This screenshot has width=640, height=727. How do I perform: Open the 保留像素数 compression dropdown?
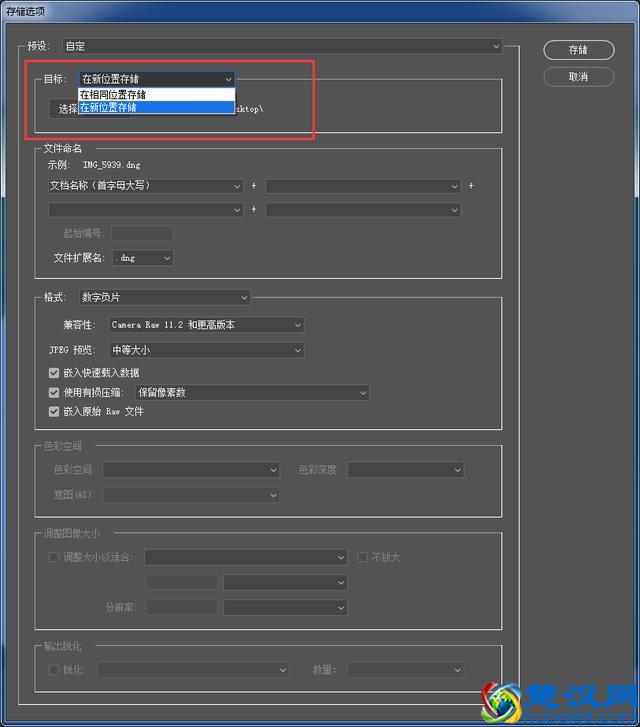251,393
